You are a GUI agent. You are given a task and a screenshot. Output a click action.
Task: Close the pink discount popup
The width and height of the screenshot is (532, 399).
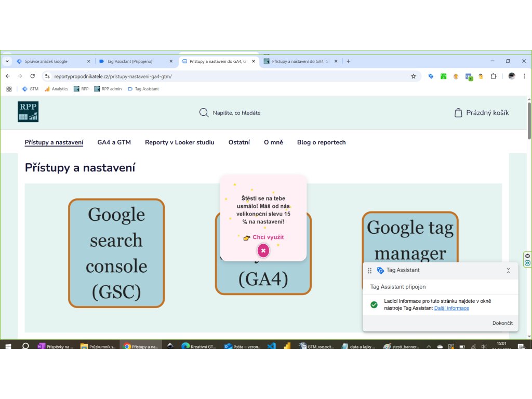click(x=263, y=250)
